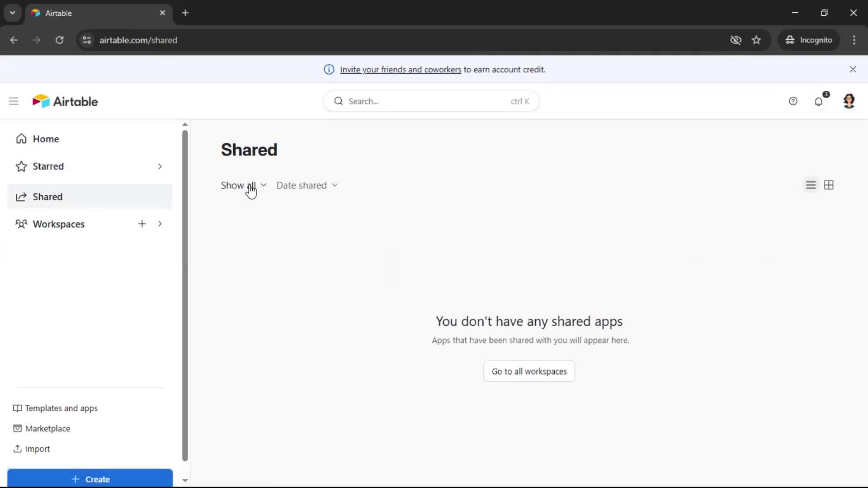This screenshot has height=488, width=868.
Task: Open Marketplace link
Action: coord(42,428)
